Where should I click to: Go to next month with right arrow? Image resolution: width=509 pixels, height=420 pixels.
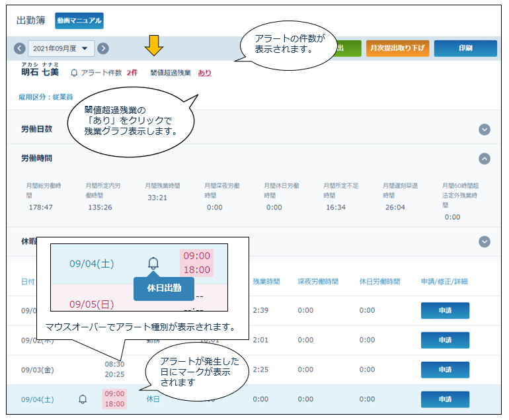click(103, 49)
